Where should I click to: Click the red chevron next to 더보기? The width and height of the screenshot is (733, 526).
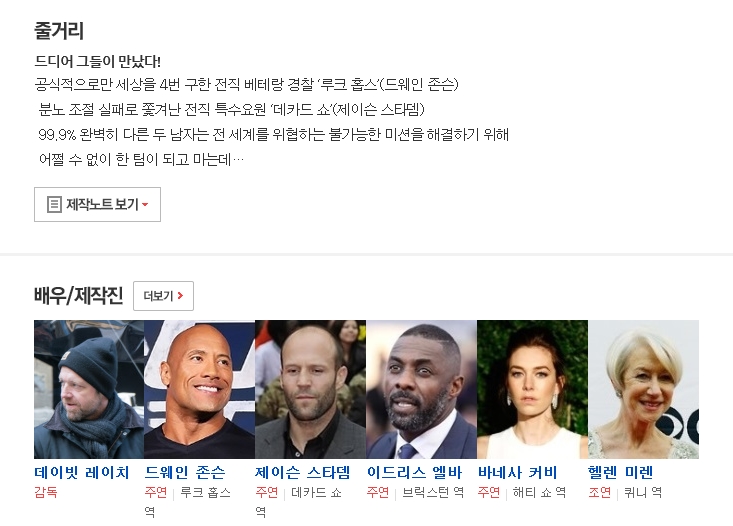(x=180, y=296)
